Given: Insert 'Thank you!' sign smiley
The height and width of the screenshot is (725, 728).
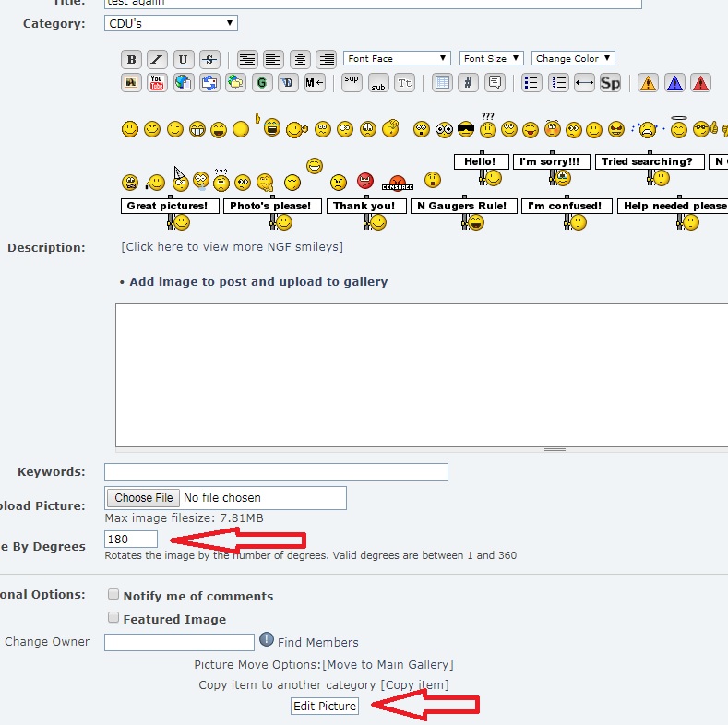Looking at the screenshot, I should [x=367, y=212].
